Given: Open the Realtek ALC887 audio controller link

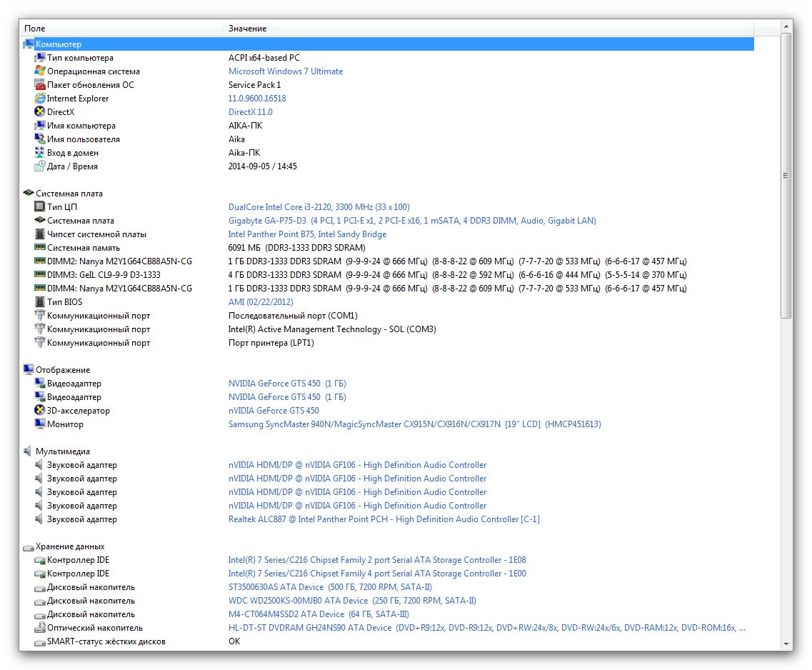Looking at the screenshot, I should pos(384,519).
